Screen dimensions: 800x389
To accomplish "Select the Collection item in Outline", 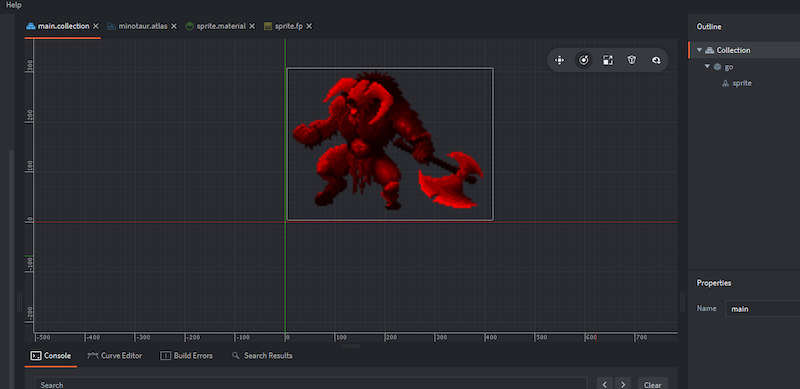I will (x=733, y=50).
